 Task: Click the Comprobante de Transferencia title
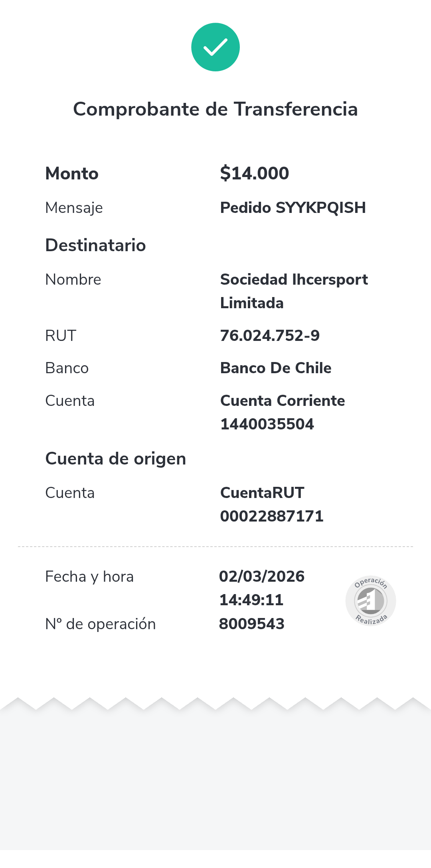click(215, 109)
